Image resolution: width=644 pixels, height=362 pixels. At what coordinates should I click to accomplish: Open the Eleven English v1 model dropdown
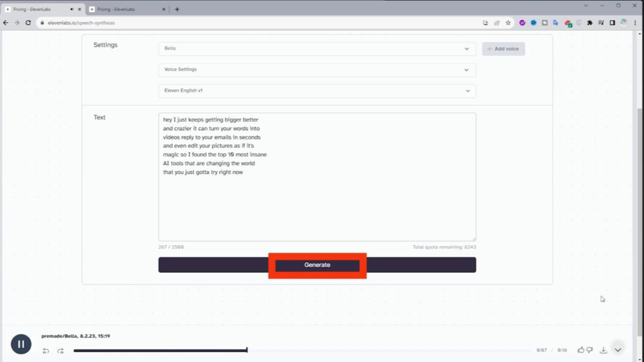pos(316,91)
